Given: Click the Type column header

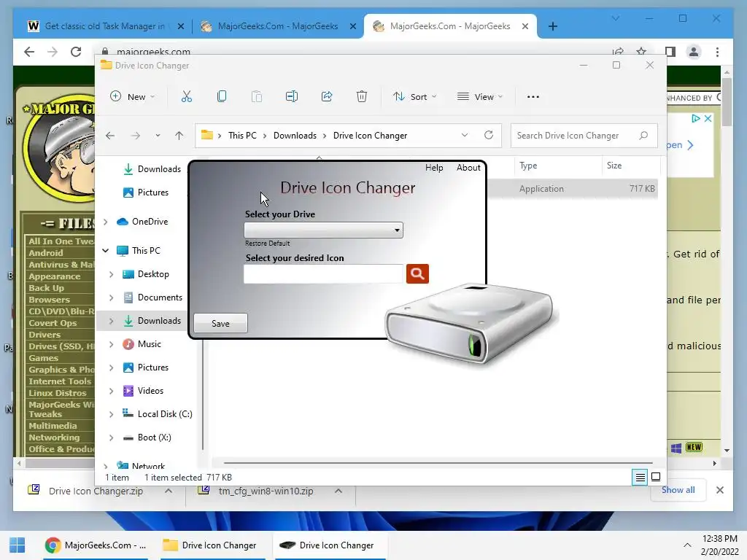Looking at the screenshot, I should click(528, 166).
